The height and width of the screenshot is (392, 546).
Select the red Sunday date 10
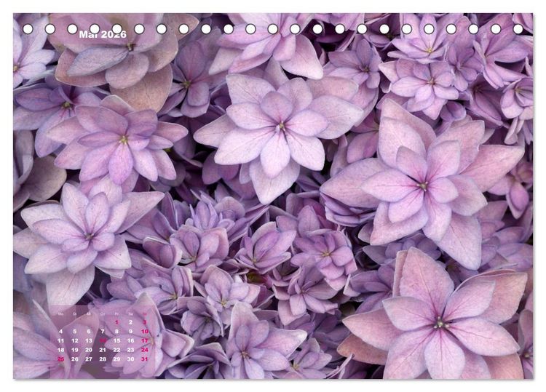pyautogui.click(x=145, y=332)
